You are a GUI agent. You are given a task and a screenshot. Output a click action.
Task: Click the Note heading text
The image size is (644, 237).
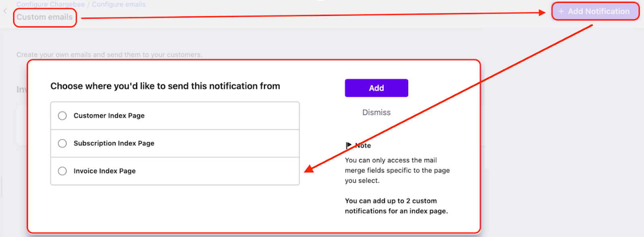tap(363, 145)
